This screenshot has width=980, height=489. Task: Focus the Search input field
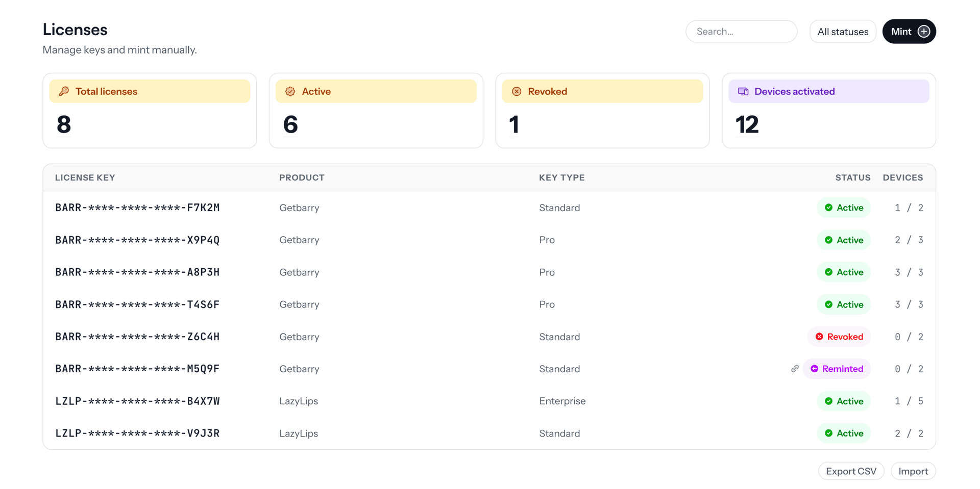[x=741, y=32]
